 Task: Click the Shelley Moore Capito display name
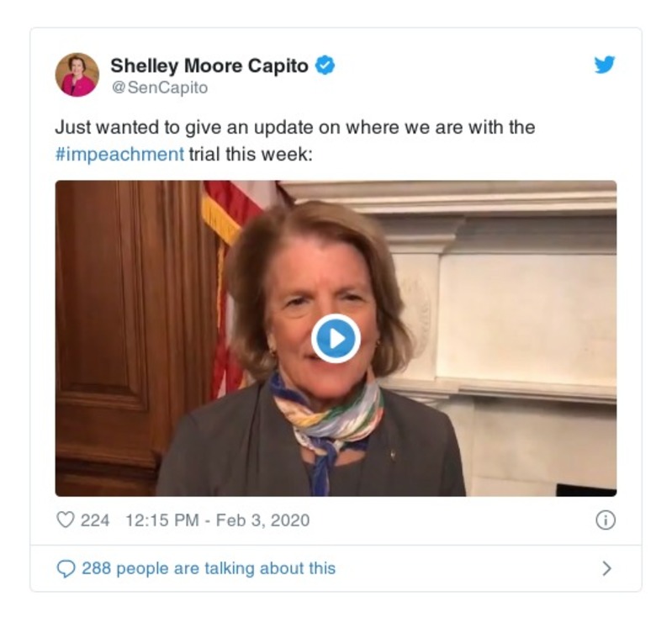click(209, 66)
